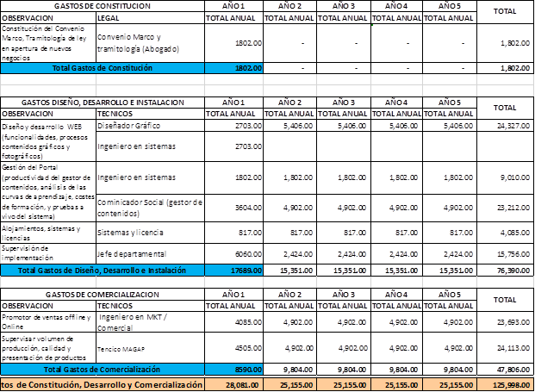Click the Sistemas y licencia cell
535x392 pixels.
click(x=148, y=231)
